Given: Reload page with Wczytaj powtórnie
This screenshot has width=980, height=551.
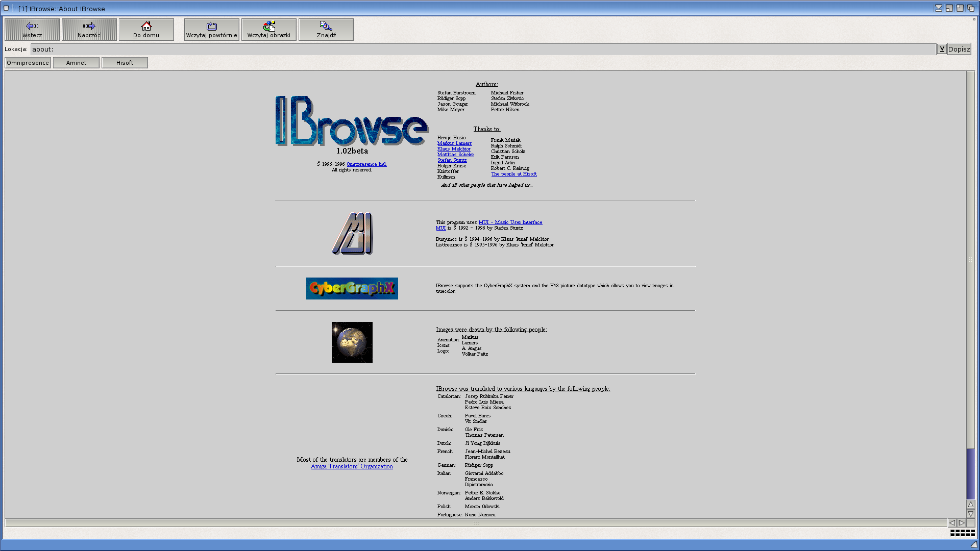Looking at the screenshot, I should pos(212,30).
